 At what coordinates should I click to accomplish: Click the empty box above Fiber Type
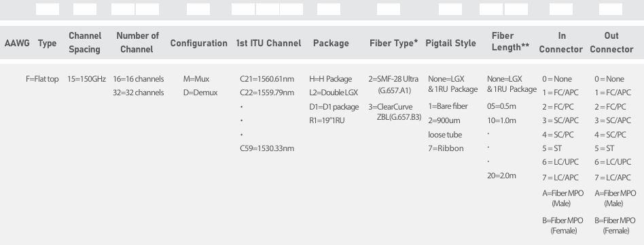click(x=389, y=9)
